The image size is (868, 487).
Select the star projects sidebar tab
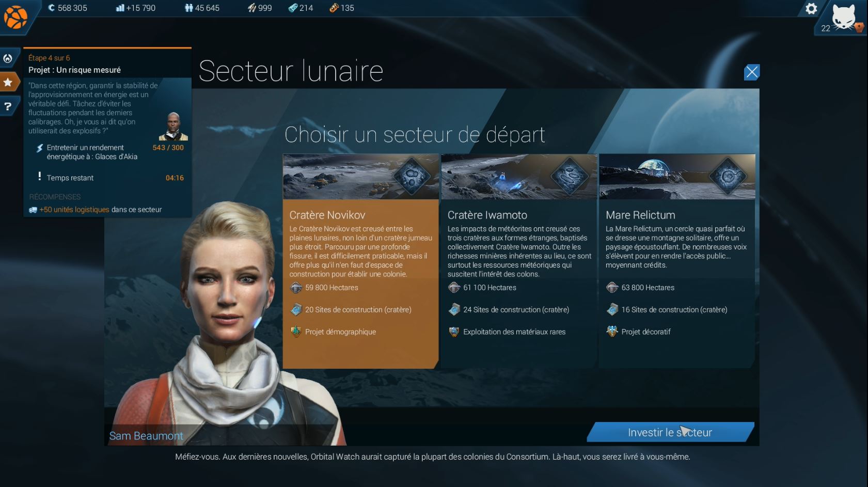coord(8,82)
